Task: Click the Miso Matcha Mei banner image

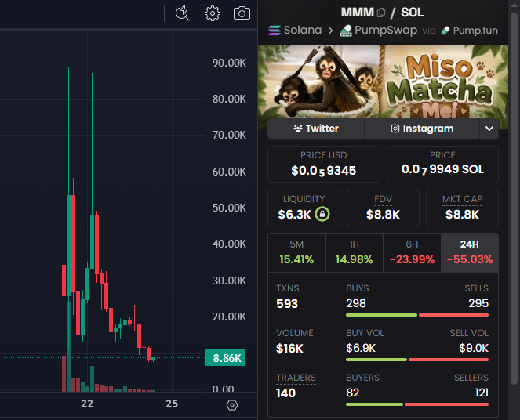Action: tap(383, 81)
